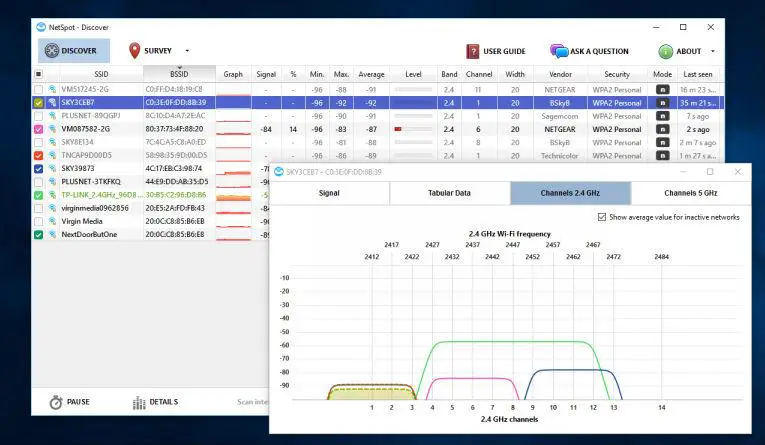Screen dimensions: 765x445
Task: Sort by the Channel column header
Action: [479, 74]
